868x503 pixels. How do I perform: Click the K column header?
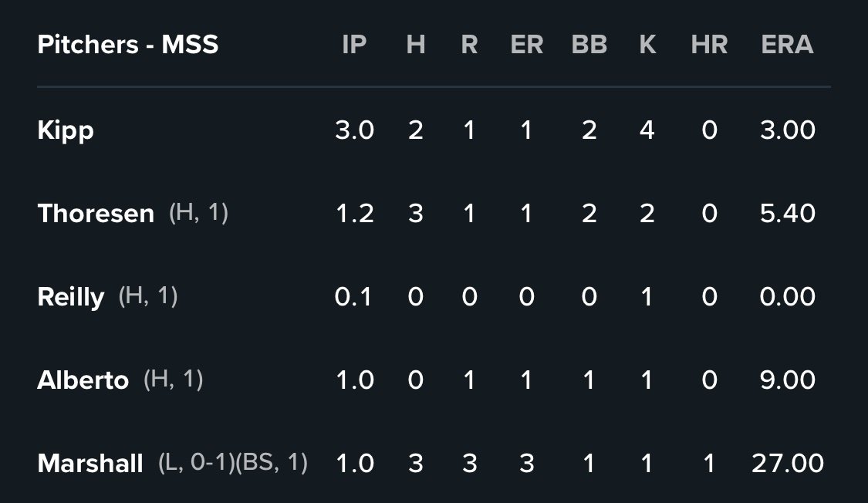click(647, 45)
